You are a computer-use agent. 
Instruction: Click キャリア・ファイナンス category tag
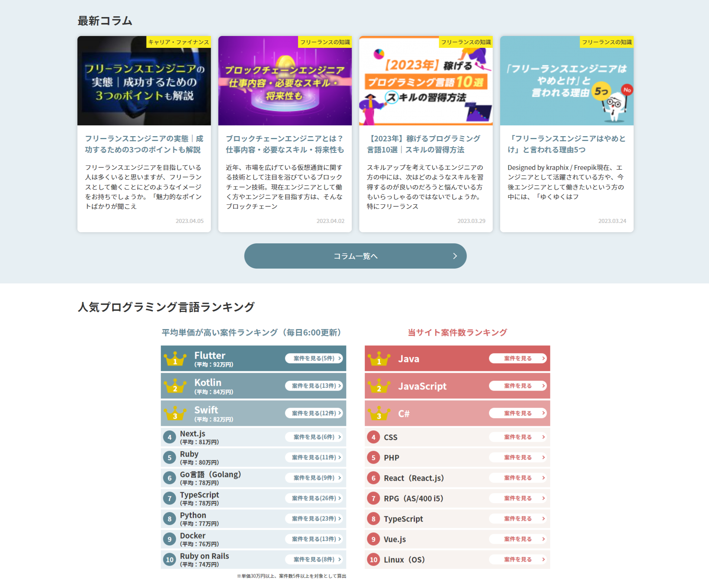(x=179, y=42)
